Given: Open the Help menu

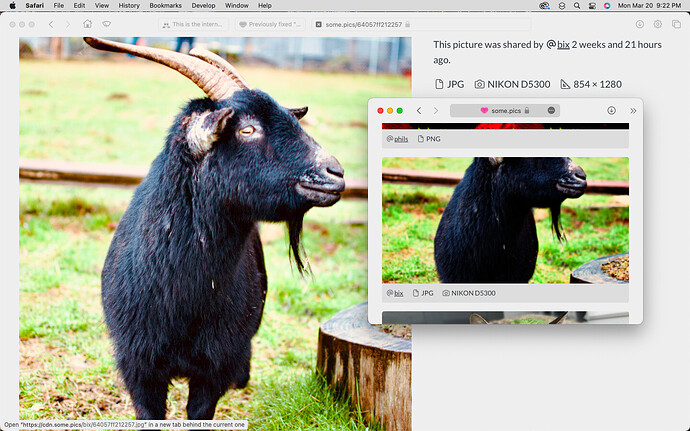Looking at the screenshot, I should click(264, 5).
